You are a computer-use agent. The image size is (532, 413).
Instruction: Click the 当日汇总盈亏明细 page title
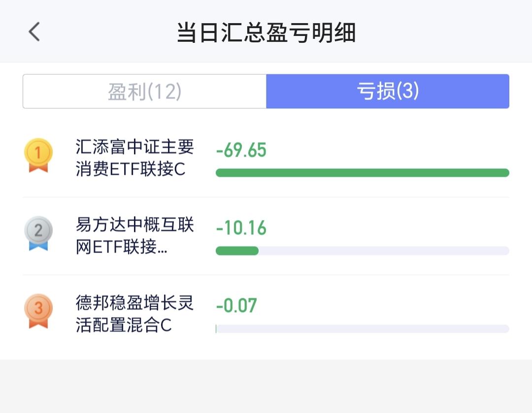[266, 32]
